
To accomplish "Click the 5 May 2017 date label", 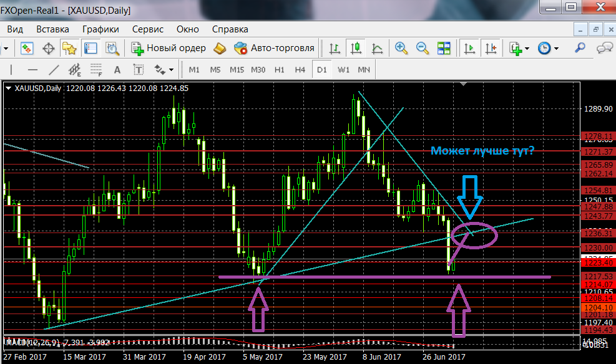I will point(262,357).
